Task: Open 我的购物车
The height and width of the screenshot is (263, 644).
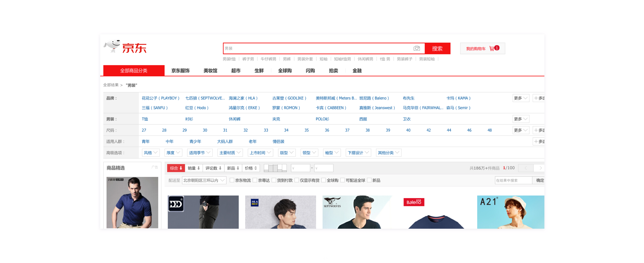Action: tap(483, 49)
